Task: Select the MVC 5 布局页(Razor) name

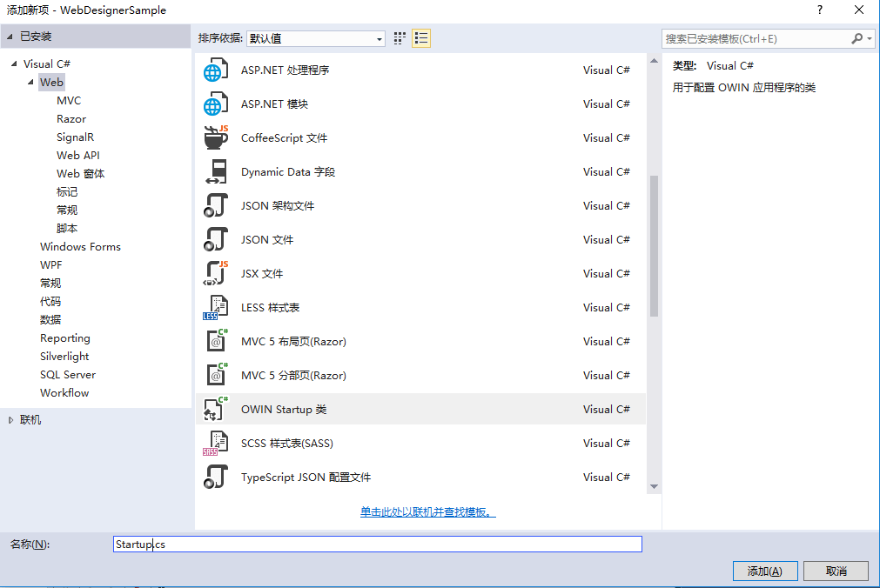Action: [x=293, y=342]
